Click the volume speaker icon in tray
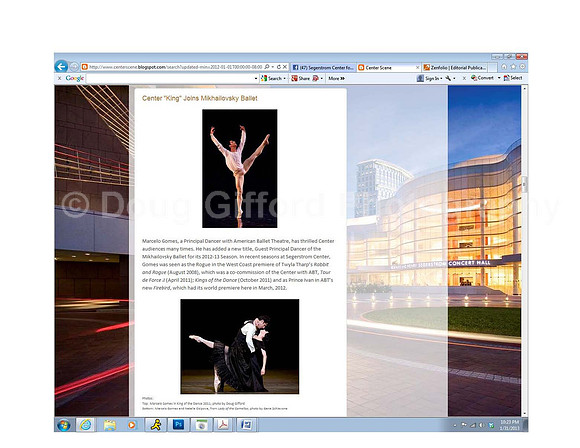The width and height of the screenshot is (580, 448). (x=482, y=425)
